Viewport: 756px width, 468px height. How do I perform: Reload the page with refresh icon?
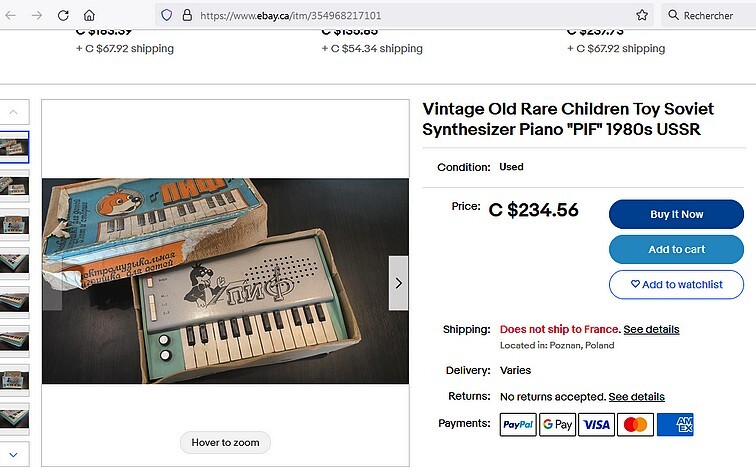pos(63,16)
